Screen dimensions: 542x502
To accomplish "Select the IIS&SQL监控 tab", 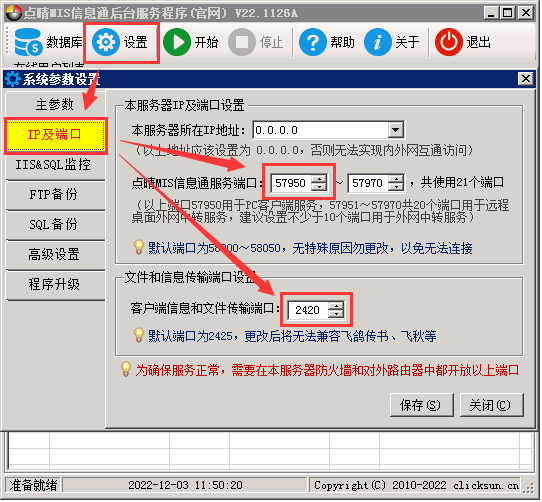I will point(55,165).
